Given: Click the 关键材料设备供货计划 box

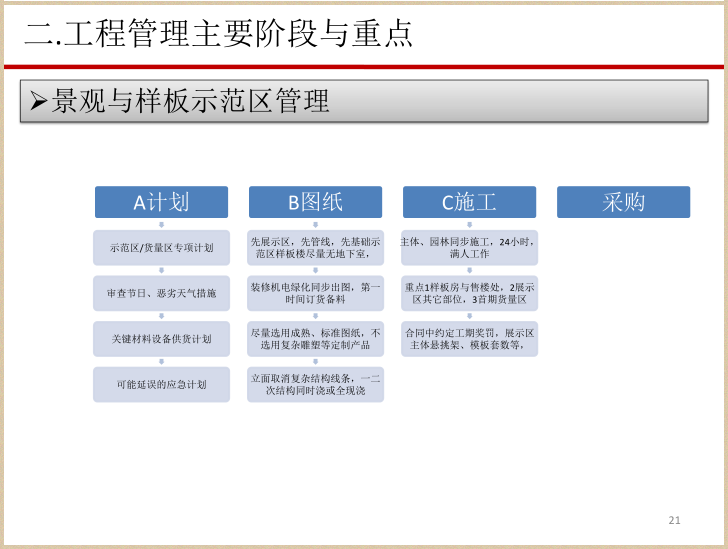Looking at the screenshot, I should tap(161, 339).
